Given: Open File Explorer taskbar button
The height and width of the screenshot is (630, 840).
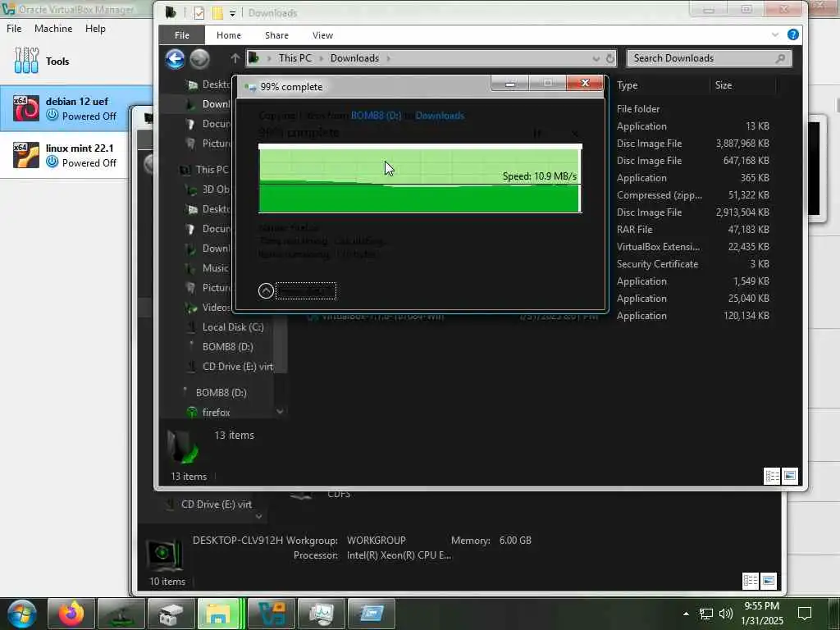Looking at the screenshot, I should tap(220, 614).
